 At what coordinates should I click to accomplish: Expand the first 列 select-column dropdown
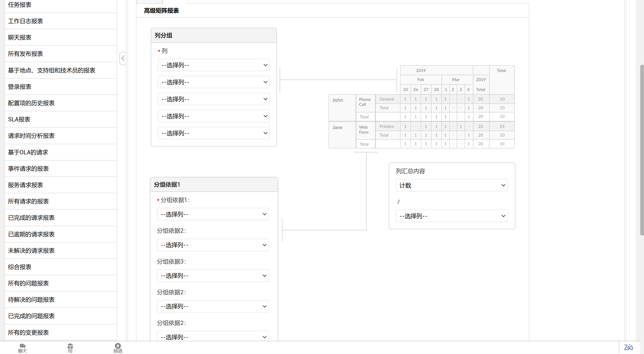[x=213, y=65]
